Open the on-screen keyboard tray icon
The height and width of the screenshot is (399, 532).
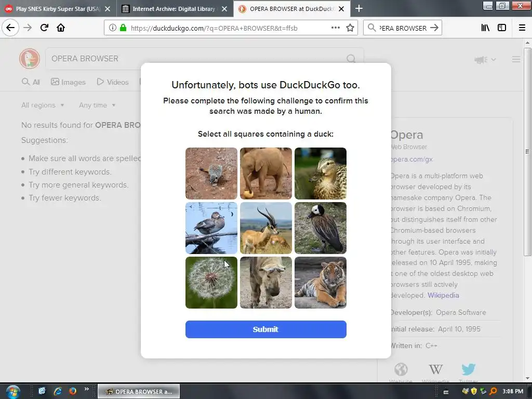point(446,392)
